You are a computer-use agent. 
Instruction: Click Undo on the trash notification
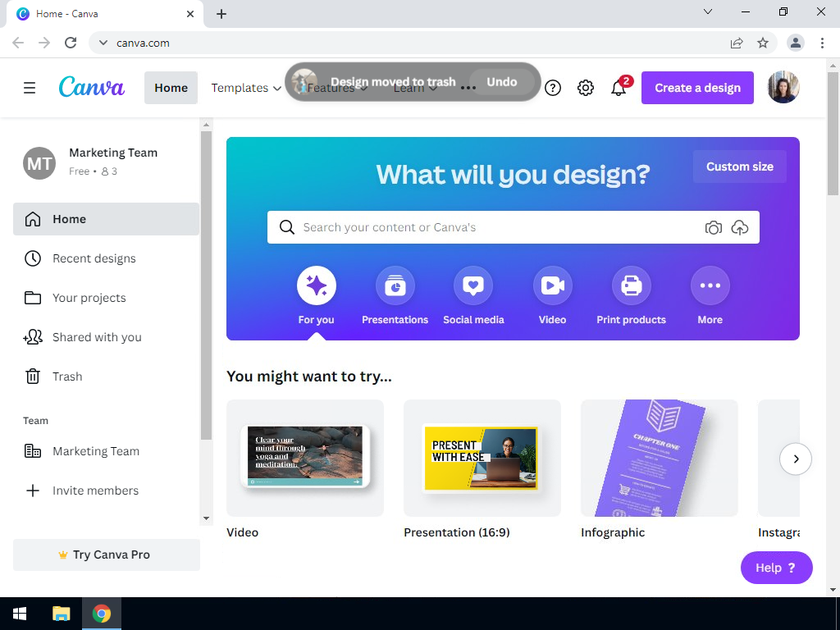point(501,82)
